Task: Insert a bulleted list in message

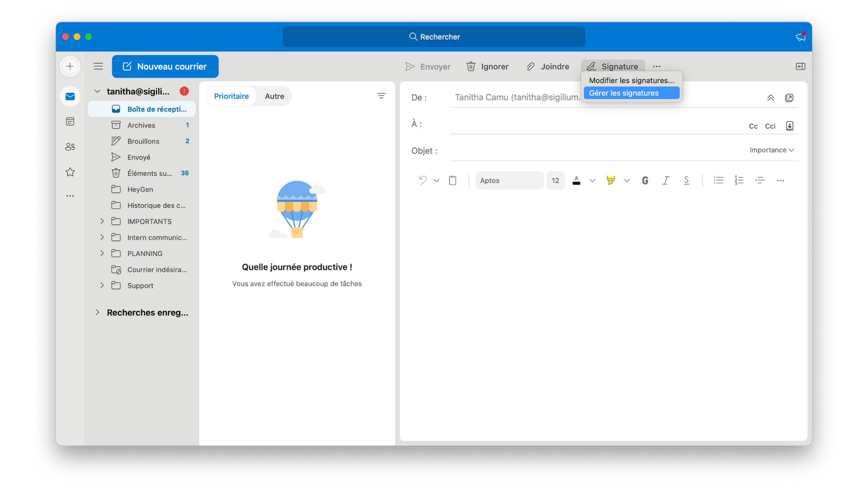Action: [718, 180]
